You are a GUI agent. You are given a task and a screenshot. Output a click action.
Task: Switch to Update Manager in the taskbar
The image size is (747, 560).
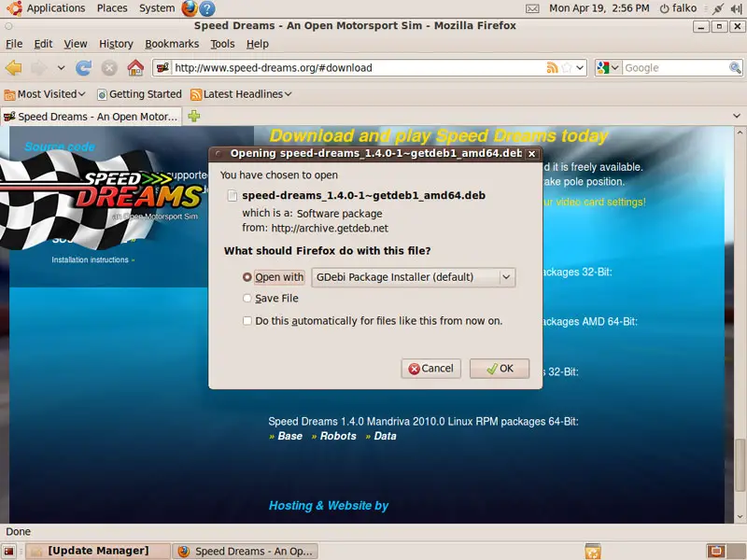(98, 551)
